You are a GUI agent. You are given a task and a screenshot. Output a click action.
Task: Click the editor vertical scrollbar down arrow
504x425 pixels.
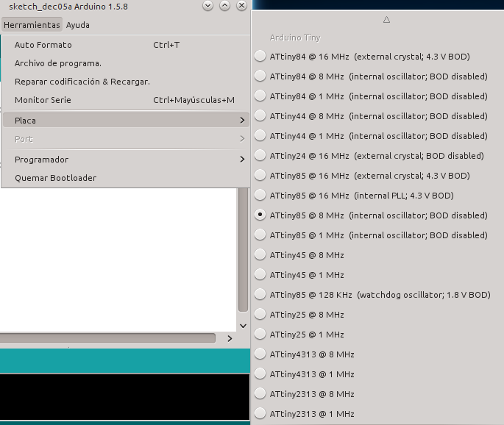pos(244,326)
